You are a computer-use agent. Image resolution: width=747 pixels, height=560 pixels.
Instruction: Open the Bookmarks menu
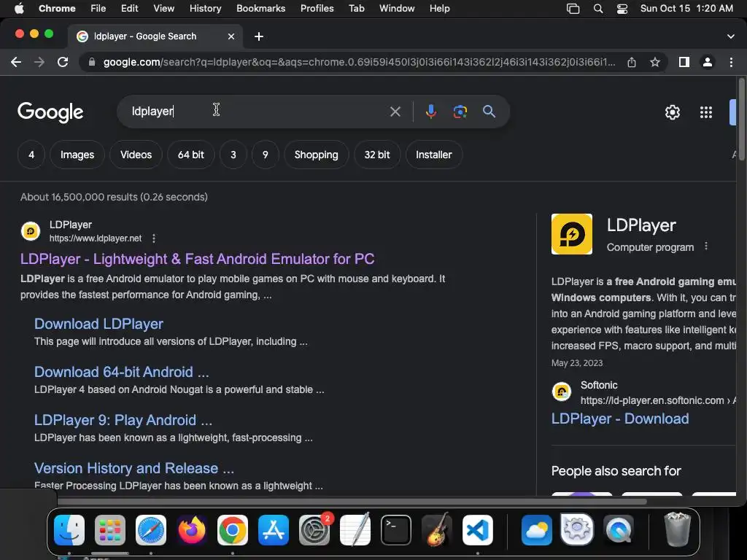(260, 9)
